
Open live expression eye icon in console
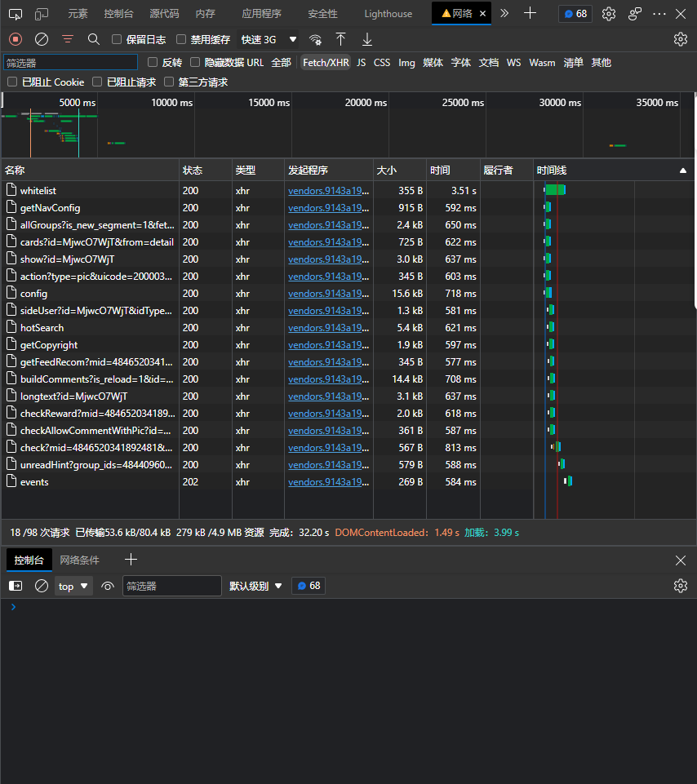[108, 586]
